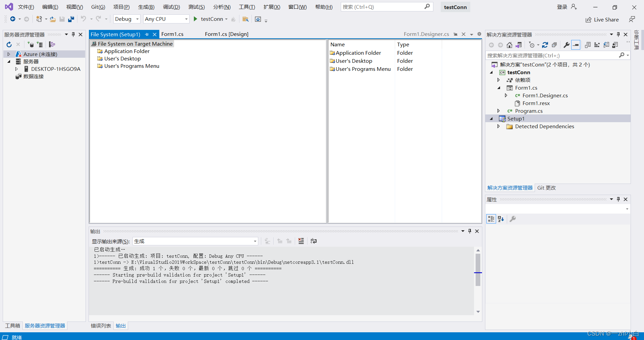Viewport: 644px width, 340px height.
Task: Collapse the Form1.cs node in Solution Explorer
Action: [499, 88]
